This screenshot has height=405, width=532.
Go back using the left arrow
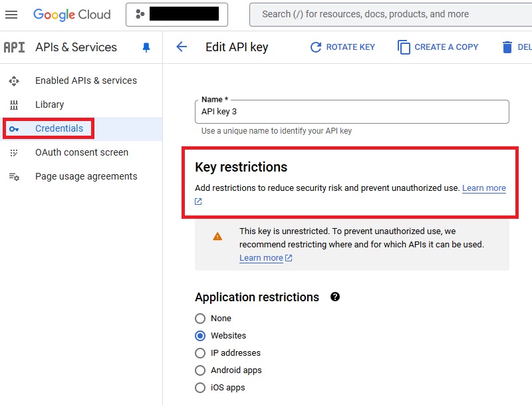[182, 47]
